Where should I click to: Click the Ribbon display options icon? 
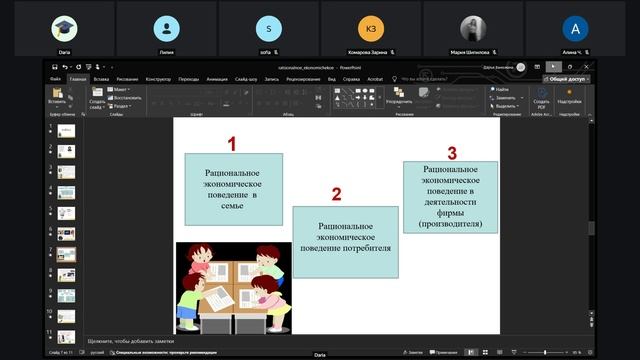(537, 67)
